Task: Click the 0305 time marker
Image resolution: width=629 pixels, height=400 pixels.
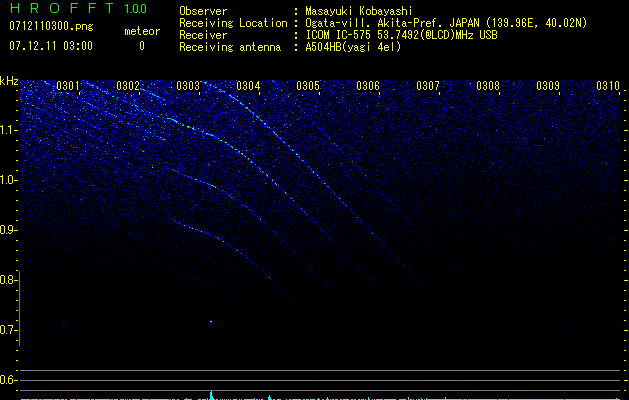Action: click(x=308, y=86)
